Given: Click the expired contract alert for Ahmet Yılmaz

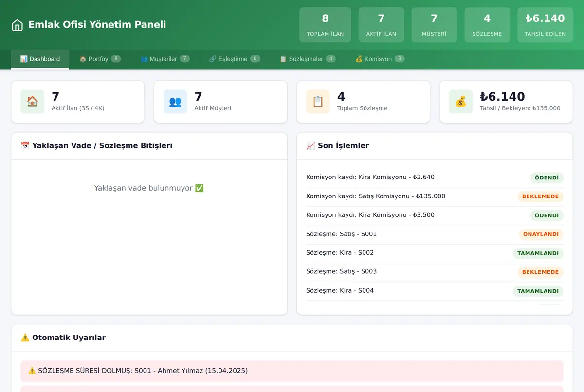Looking at the screenshot, I should pyautogui.click(x=292, y=371).
